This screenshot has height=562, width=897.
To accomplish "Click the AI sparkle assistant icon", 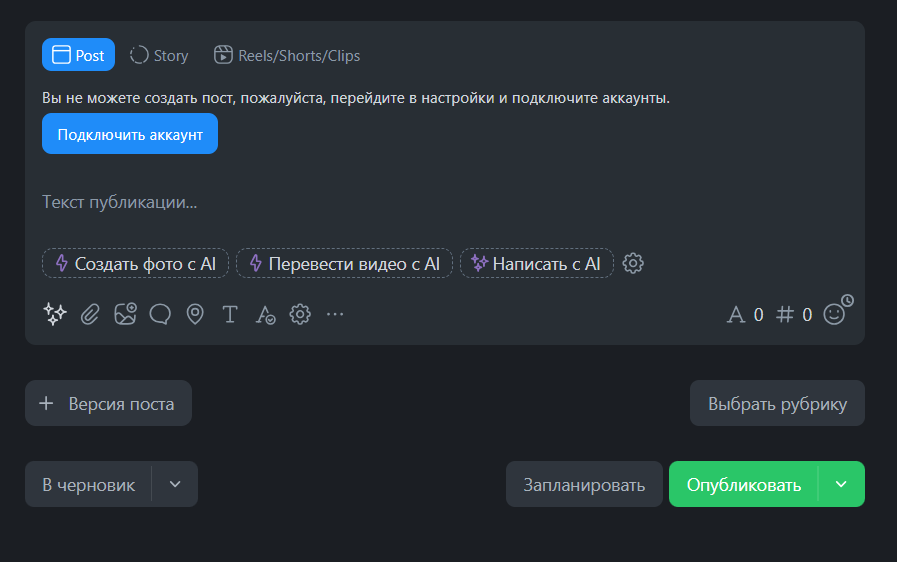I will click(54, 314).
